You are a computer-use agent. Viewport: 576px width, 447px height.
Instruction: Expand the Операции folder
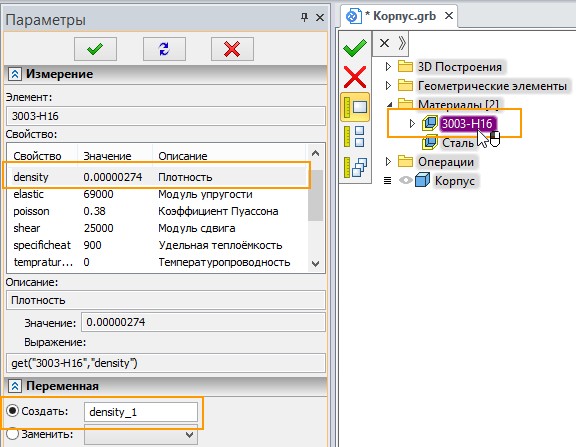click(x=388, y=161)
